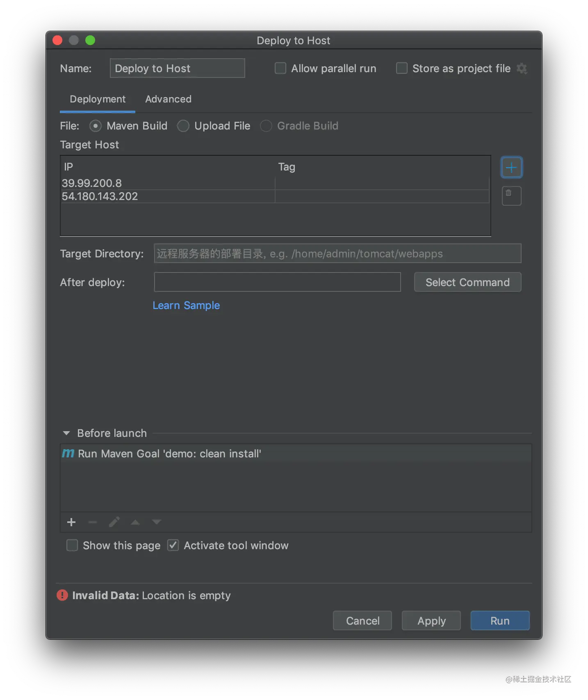Image resolution: width=588 pixels, height=700 pixels.
Task: Focus the Name input field
Action: [x=177, y=68]
